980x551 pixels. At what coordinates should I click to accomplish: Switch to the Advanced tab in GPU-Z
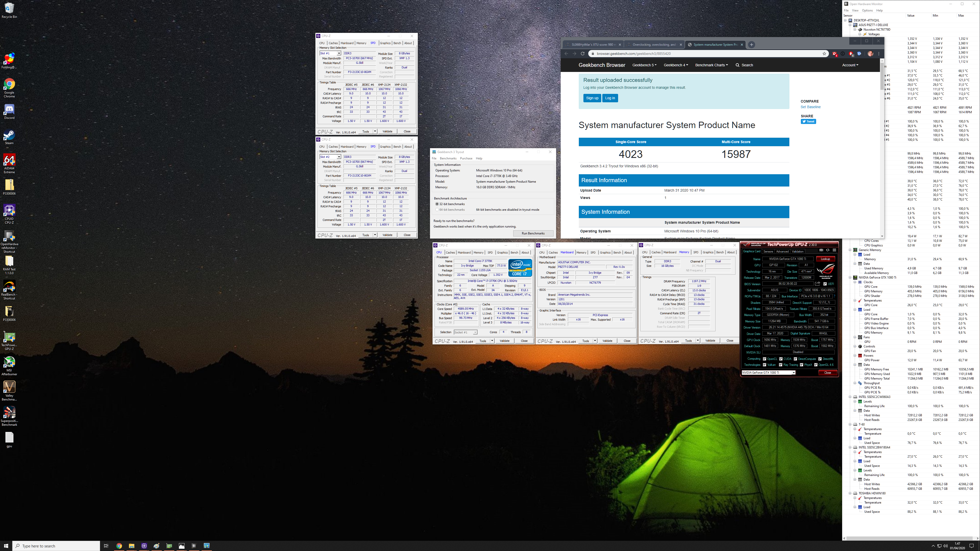pos(782,251)
